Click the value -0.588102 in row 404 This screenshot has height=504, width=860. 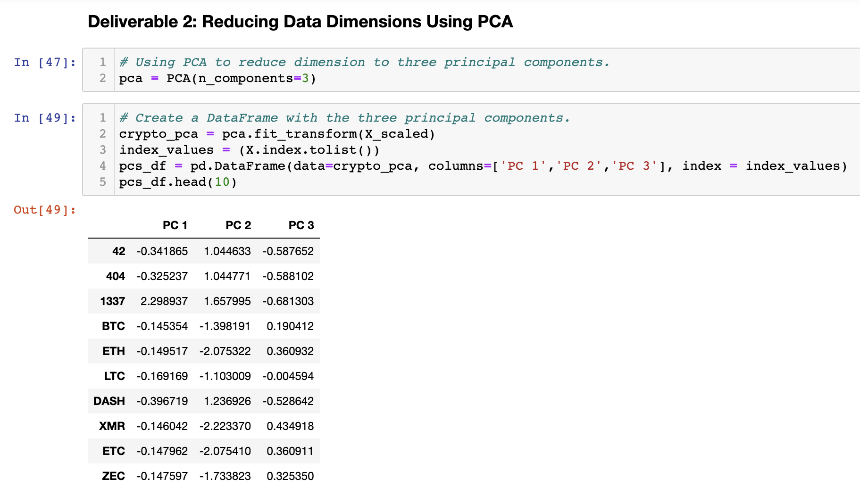(288, 276)
